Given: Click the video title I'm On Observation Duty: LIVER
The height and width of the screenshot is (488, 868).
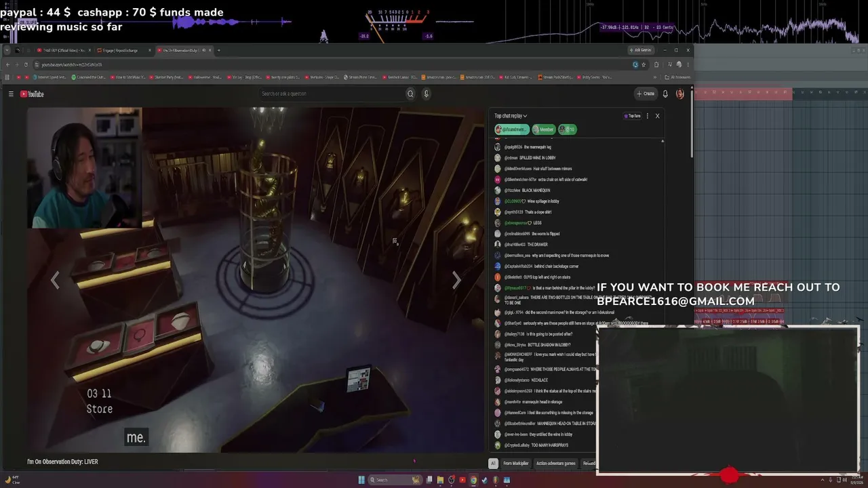Looking at the screenshot, I should pyautogui.click(x=62, y=462).
